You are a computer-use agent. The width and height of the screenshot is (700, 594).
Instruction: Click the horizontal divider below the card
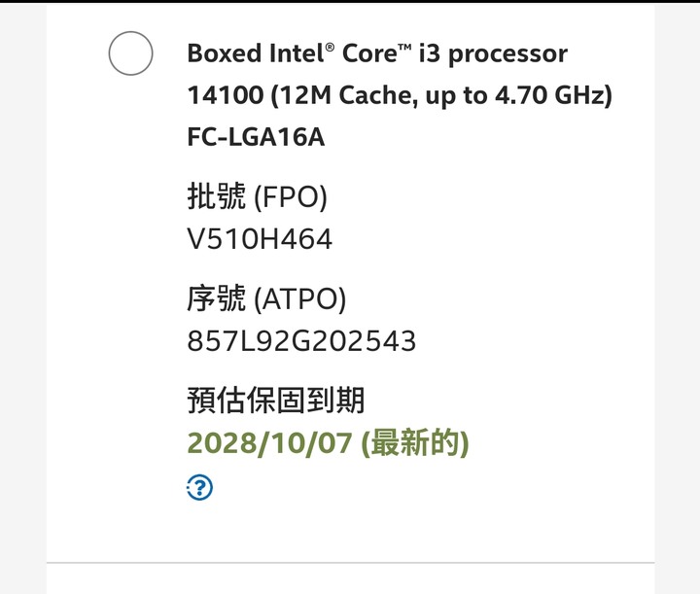[x=350, y=562]
